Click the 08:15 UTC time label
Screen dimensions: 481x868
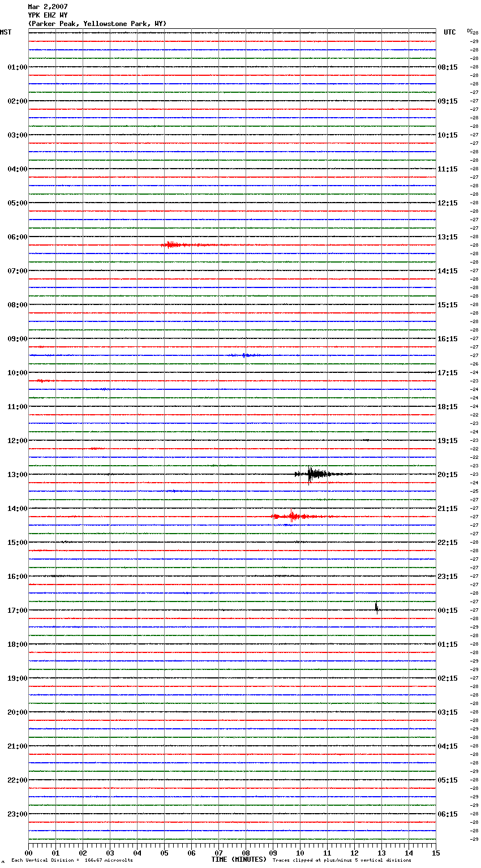click(448, 67)
